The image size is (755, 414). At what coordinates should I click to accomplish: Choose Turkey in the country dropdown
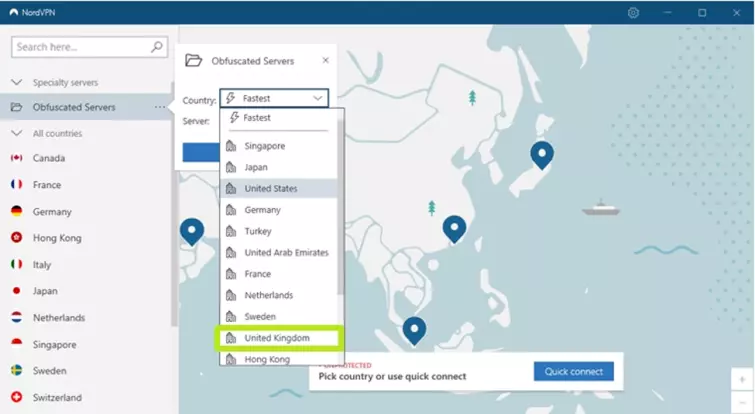coord(278,231)
